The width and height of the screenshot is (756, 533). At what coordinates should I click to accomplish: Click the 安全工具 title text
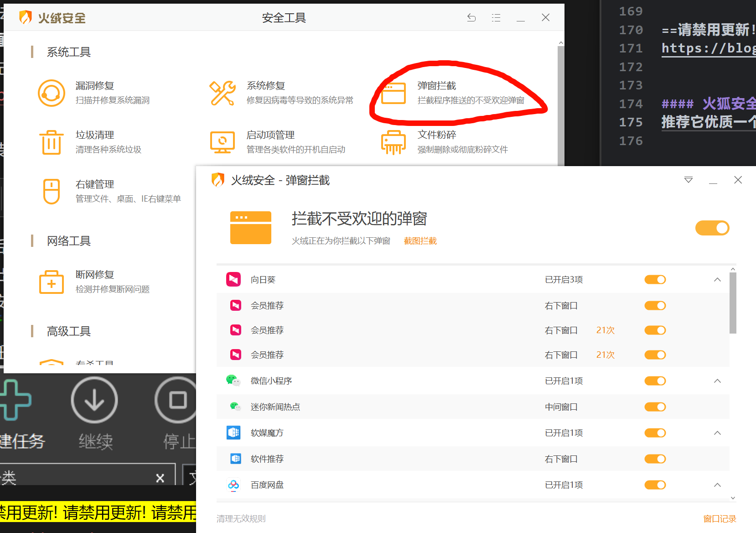pos(284,18)
